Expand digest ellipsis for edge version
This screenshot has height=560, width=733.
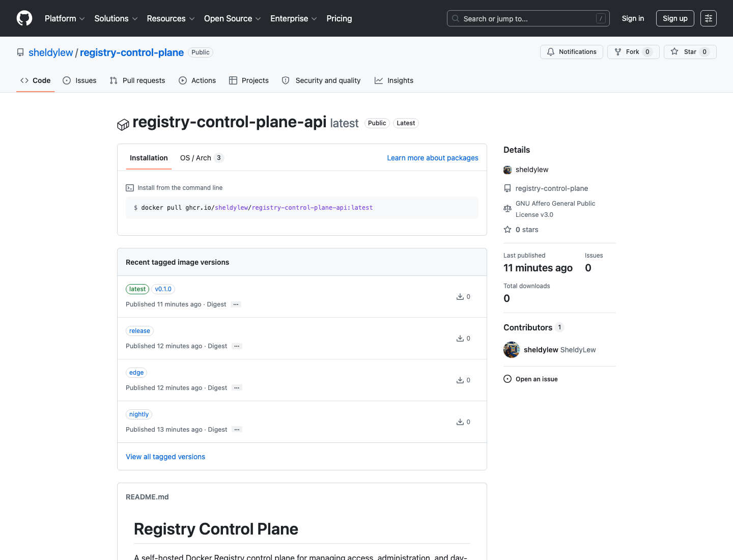click(237, 388)
